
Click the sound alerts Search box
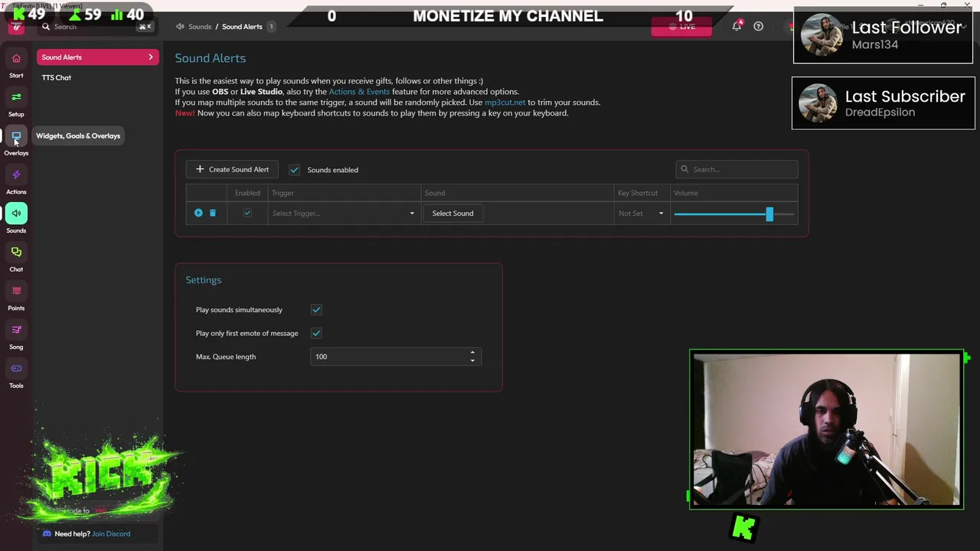(x=737, y=169)
